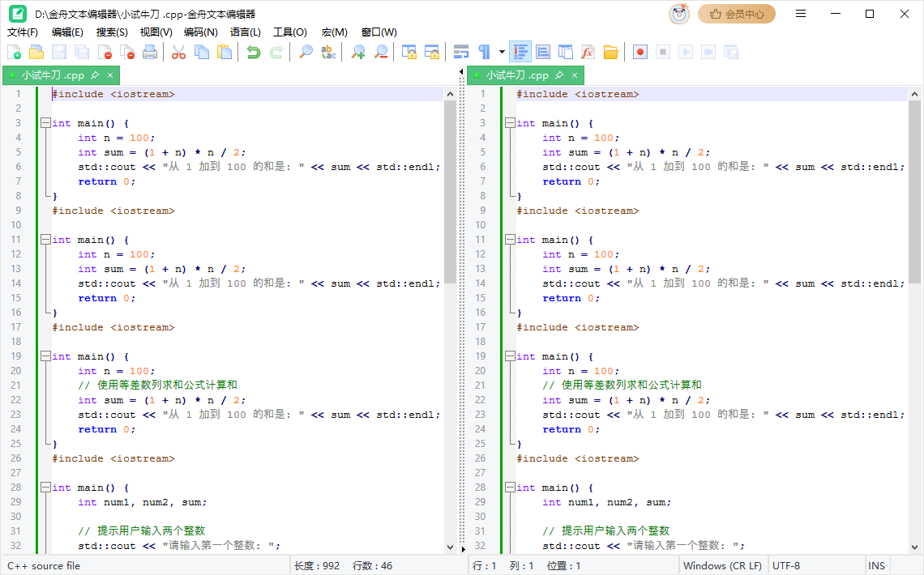Viewport: 924px width, 575px height.
Task: Click Windows (CR LF) line ending in status bar
Action: tap(722, 565)
